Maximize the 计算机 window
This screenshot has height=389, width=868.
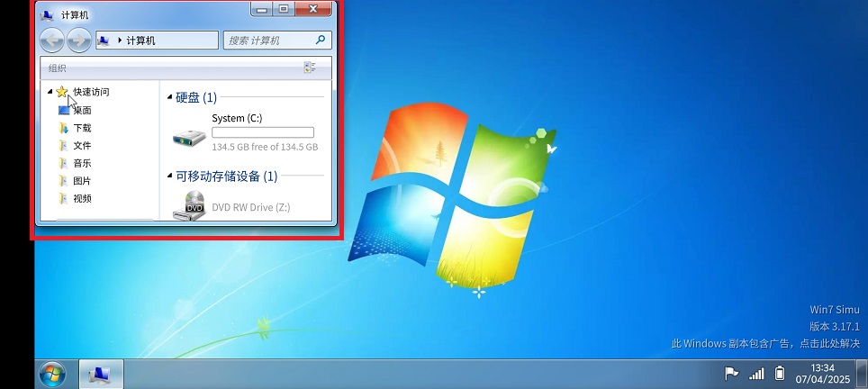click(x=284, y=9)
